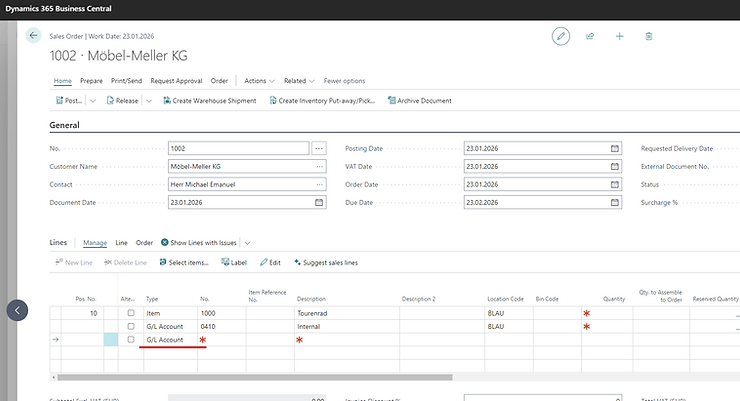Viewport: 740px width, 401px height.
Task: Open Posting Date calendar picker
Action: (x=614, y=148)
